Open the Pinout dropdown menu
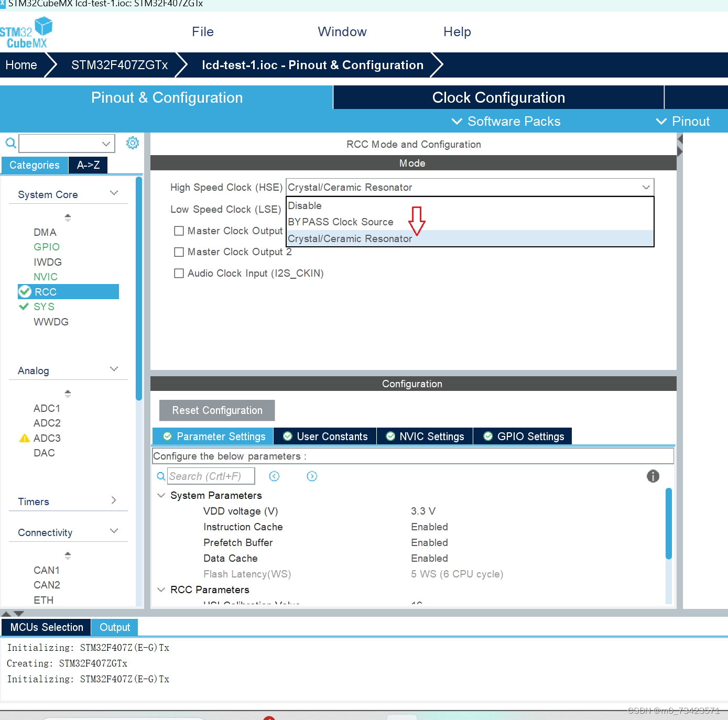Image resolution: width=728 pixels, height=720 pixels. point(683,121)
